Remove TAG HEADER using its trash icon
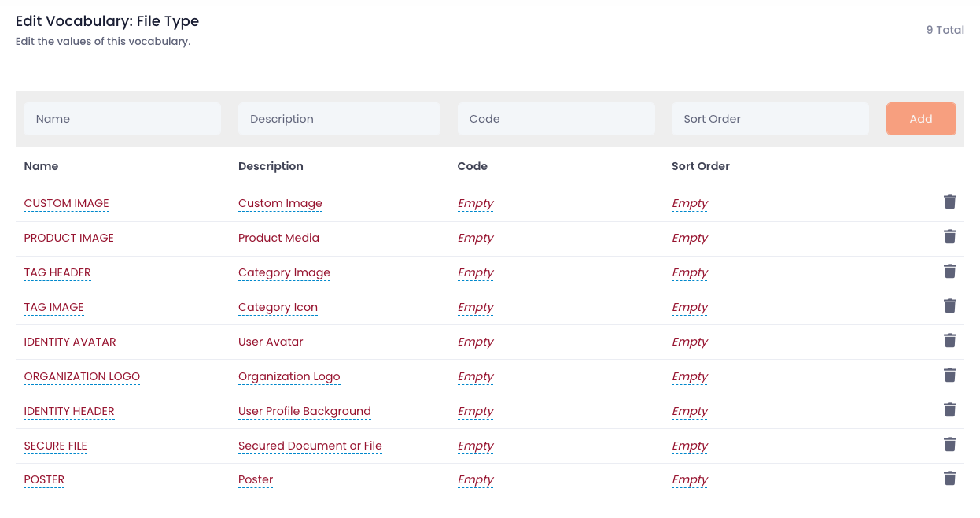This screenshot has height=518, width=980. (949, 272)
